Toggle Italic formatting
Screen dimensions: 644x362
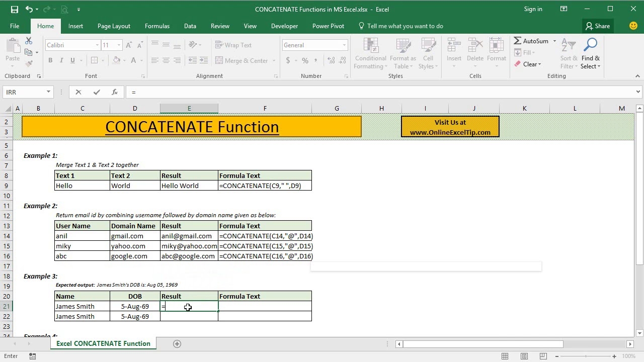coord(61,60)
